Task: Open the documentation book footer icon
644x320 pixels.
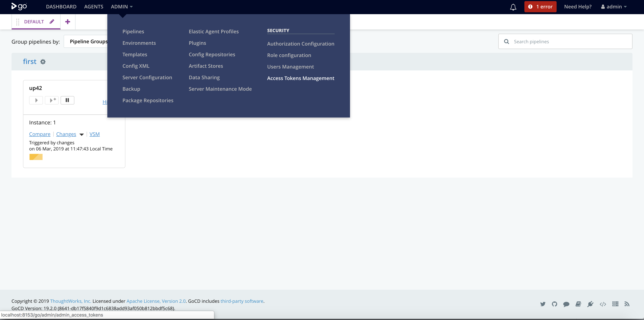Action: [578, 304]
